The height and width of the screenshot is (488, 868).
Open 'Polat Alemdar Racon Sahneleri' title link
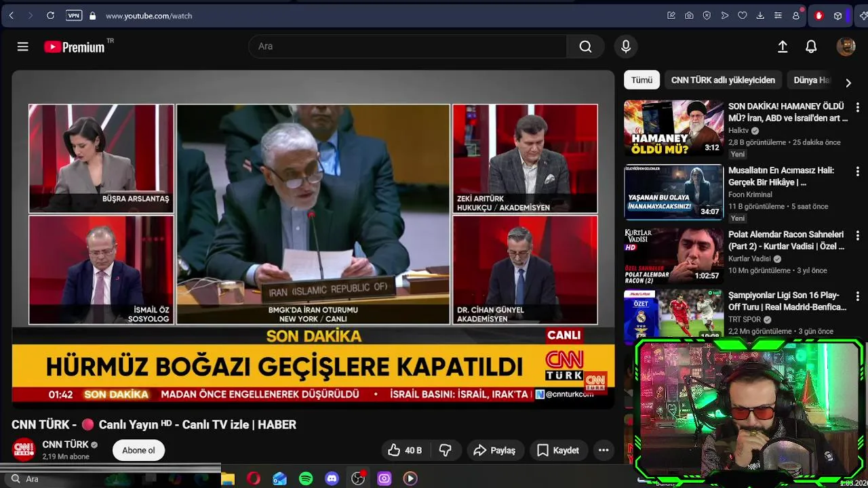coord(786,240)
